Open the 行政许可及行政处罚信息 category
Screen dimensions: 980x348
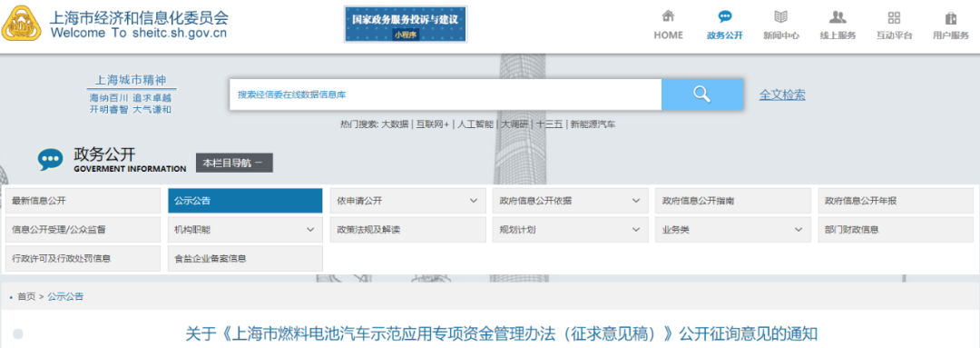pyautogui.click(x=83, y=258)
